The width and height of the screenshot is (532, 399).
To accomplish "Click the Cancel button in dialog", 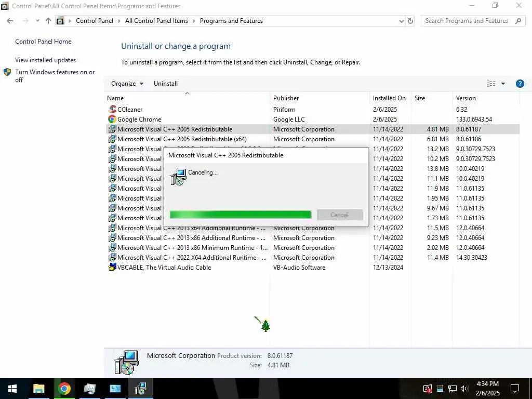I will [340, 215].
